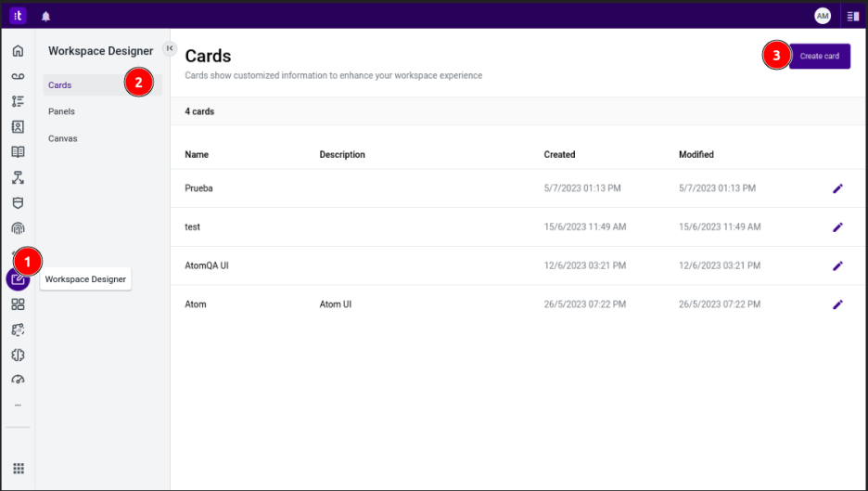Click the brain icon in the sidebar

[x=18, y=355]
